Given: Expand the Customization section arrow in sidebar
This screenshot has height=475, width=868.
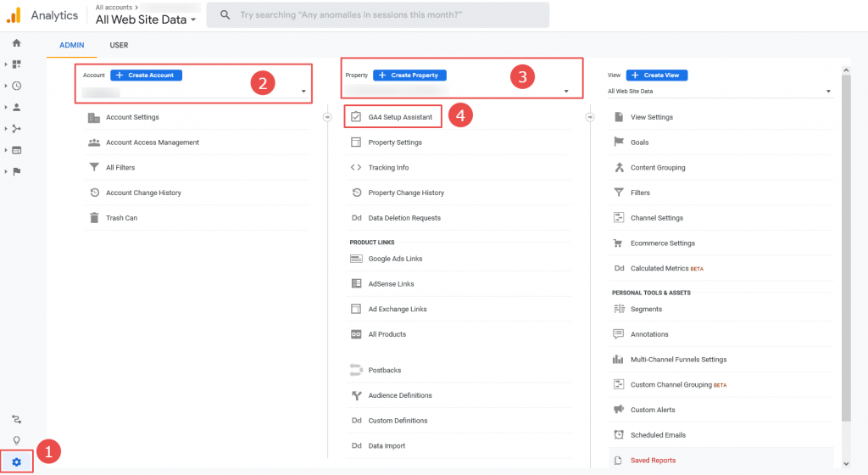Looking at the screenshot, I should [6, 64].
